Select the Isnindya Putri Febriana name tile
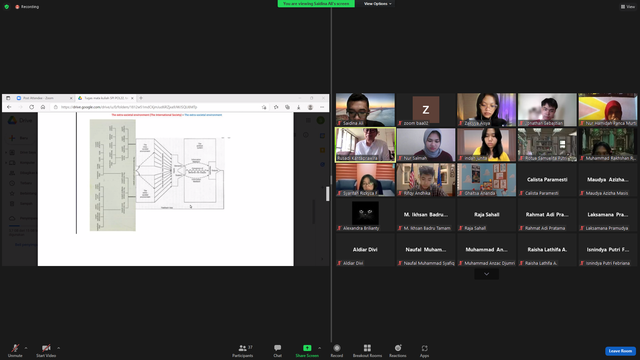Image resolution: width=640 pixels, height=360 pixels. tap(608, 250)
